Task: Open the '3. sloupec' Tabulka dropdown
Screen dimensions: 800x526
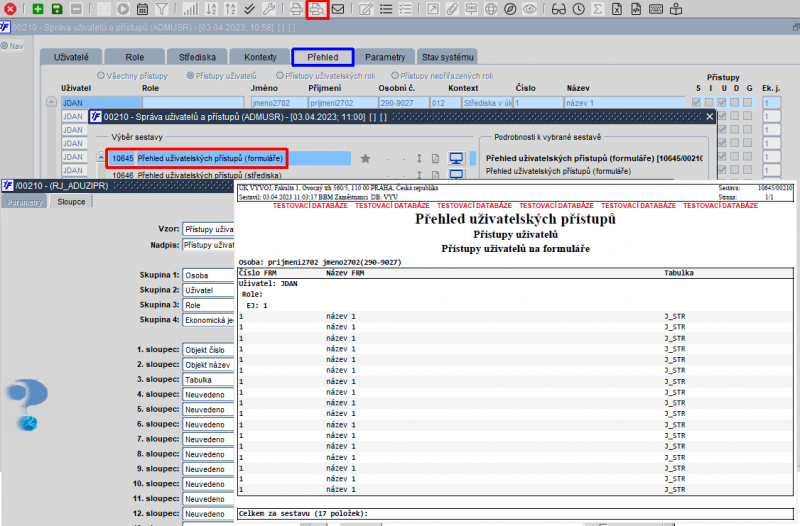Action: pos(208,380)
